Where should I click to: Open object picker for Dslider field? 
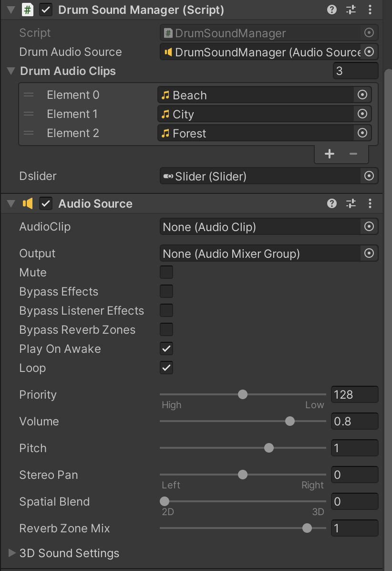coord(369,176)
